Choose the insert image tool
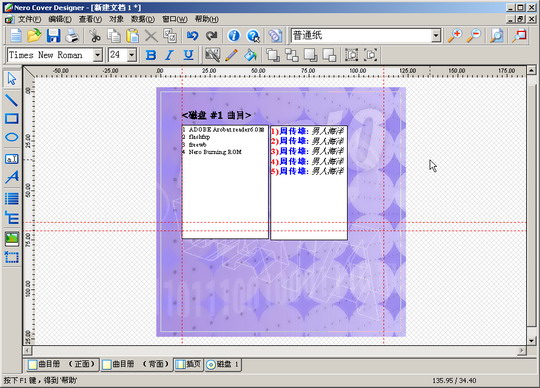The width and height of the screenshot is (540, 388). tap(12, 239)
